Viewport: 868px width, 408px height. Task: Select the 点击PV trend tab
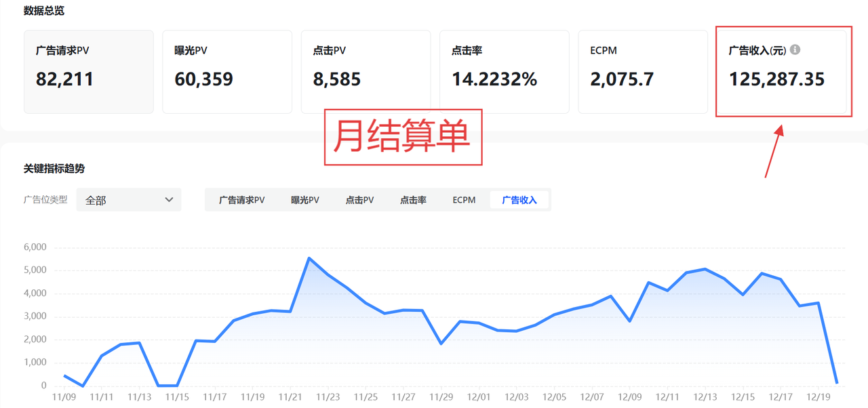[x=359, y=200]
